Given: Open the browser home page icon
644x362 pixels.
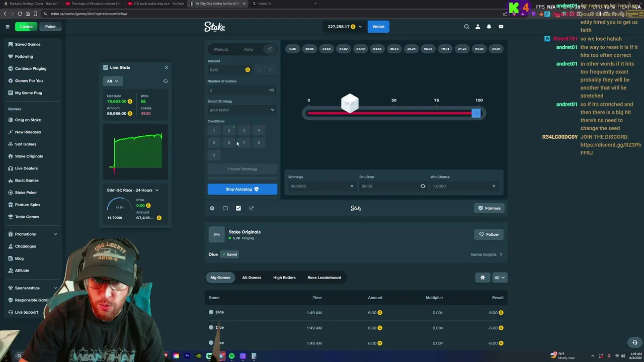Looking at the screenshot, I should tap(28, 14).
